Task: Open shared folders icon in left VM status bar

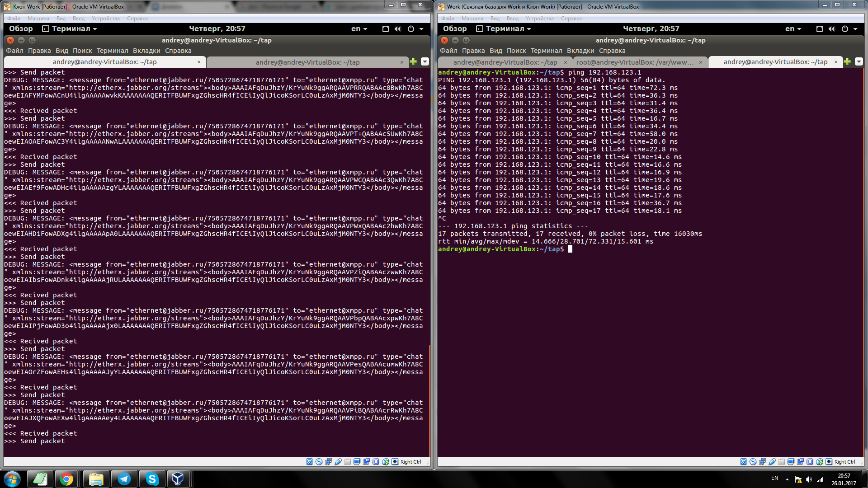Action: [348, 462]
